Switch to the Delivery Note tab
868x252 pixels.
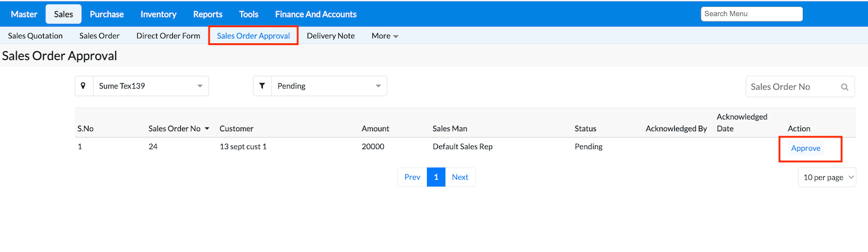tap(330, 36)
